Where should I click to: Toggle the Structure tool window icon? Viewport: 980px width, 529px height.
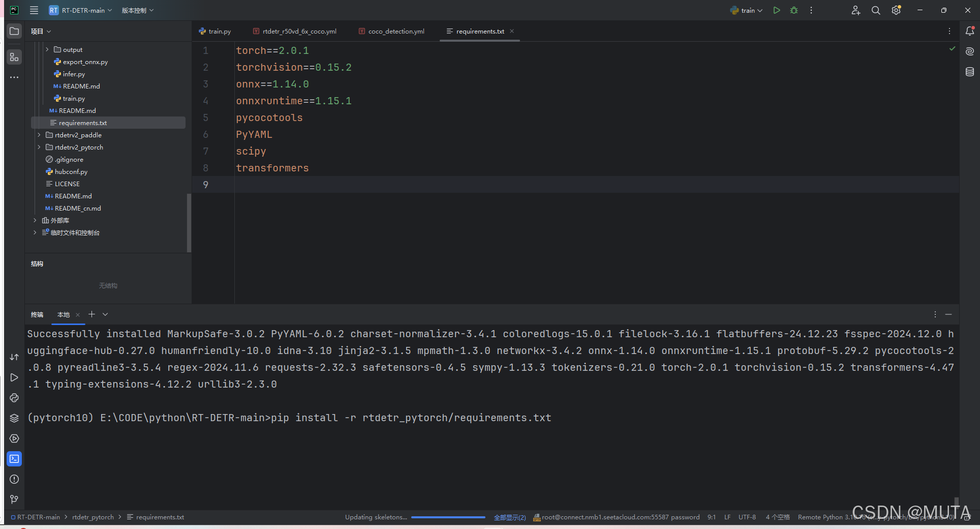(x=14, y=57)
